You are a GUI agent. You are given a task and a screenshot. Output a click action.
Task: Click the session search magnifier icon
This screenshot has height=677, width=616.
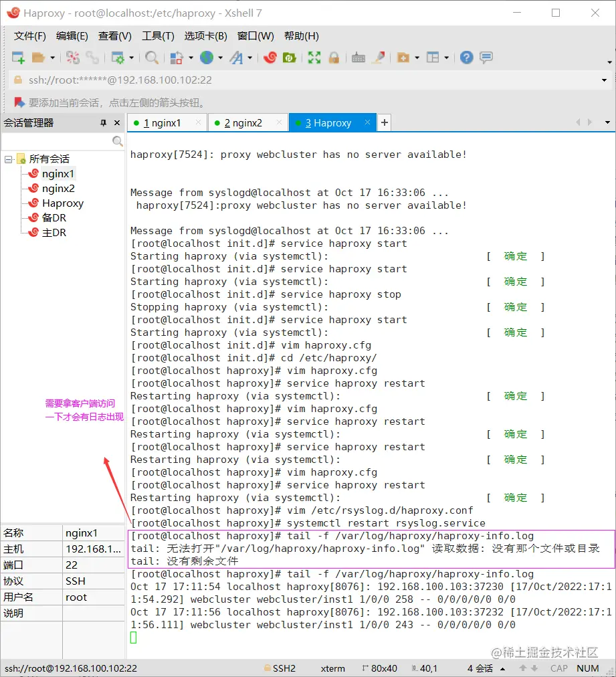pos(118,141)
